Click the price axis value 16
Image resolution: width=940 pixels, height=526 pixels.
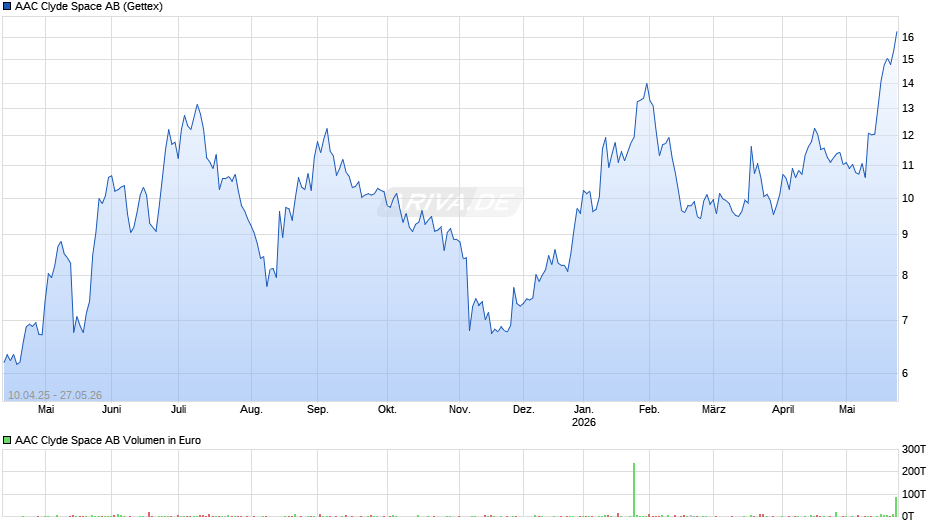pos(908,37)
